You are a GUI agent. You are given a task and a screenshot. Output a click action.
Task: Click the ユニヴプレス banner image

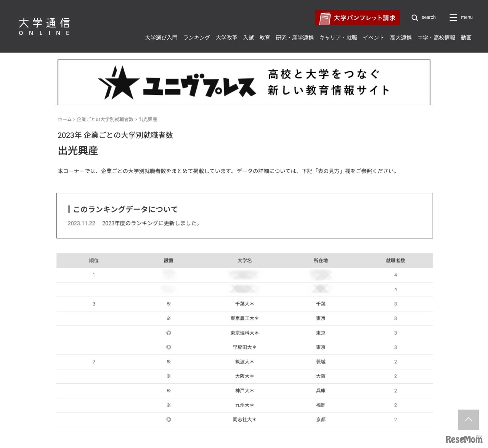[244, 82]
